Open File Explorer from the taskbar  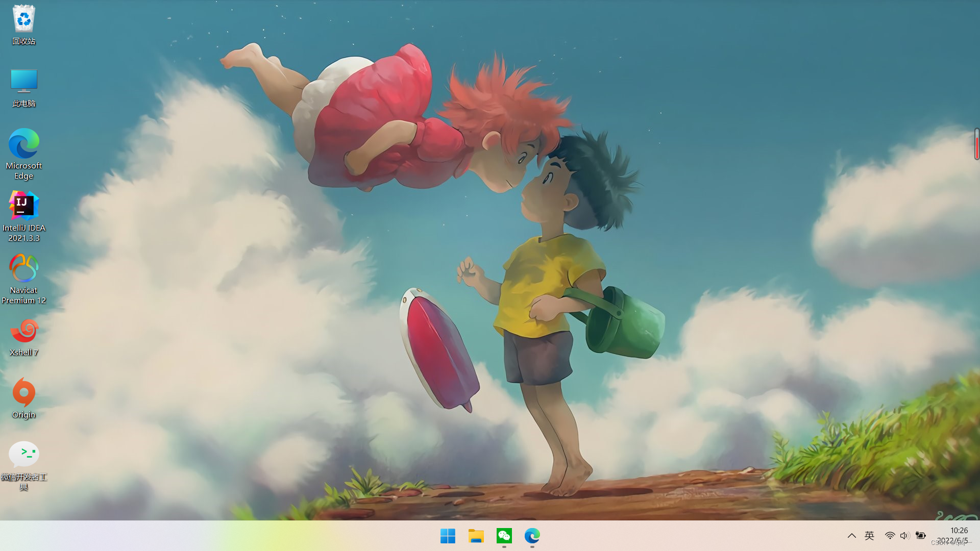(476, 536)
